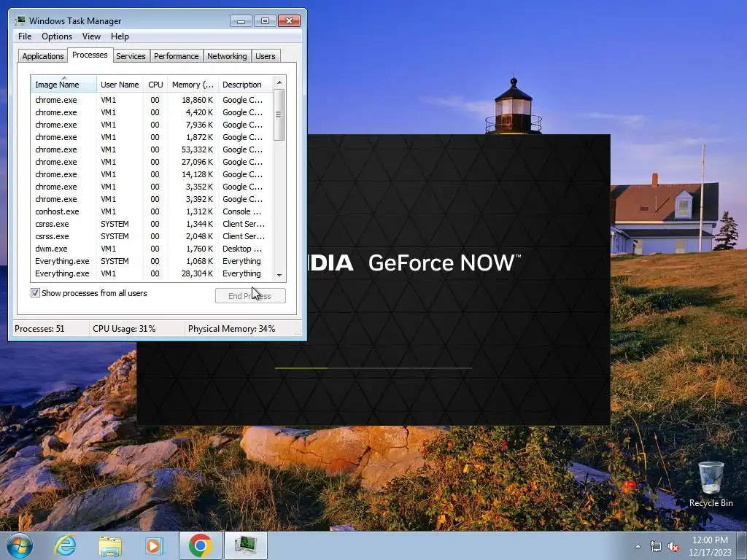Sort by User Name column header
This screenshot has width=747, height=560.
120,85
